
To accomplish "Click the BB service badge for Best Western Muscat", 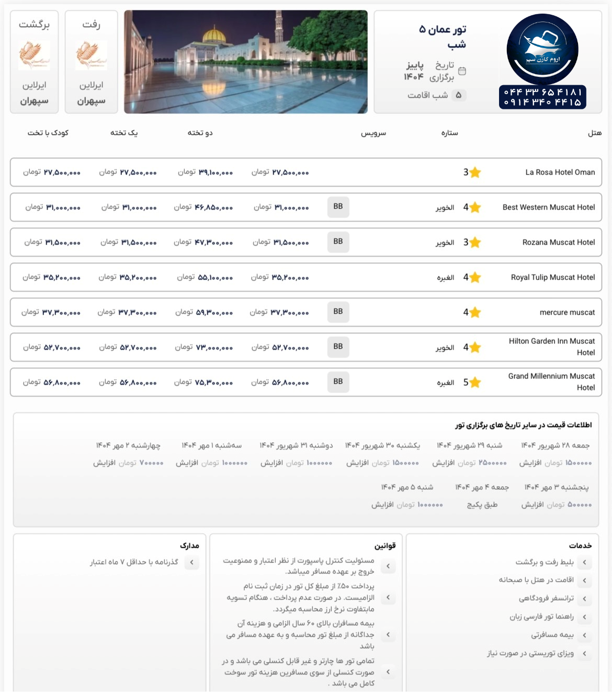I will point(338,207).
